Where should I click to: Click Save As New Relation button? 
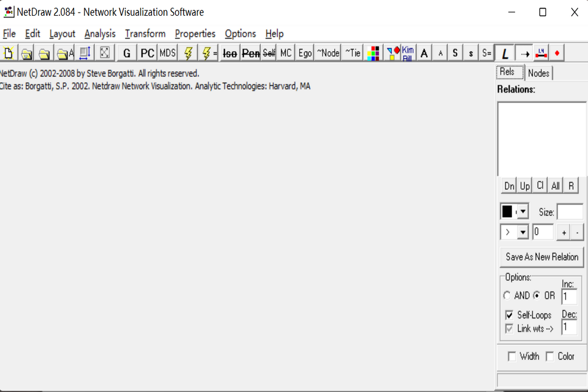click(542, 257)
